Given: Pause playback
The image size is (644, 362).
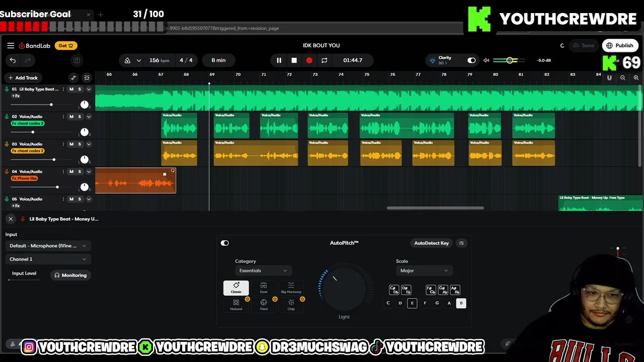Looking at the screenshot, I should pyautogui.click(x=279, y=60).
